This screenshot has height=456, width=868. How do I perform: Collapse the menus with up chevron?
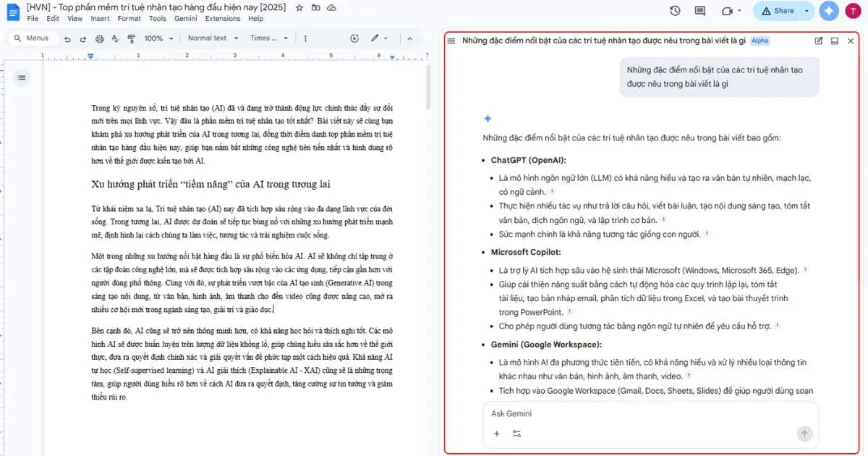click(409, 38)
